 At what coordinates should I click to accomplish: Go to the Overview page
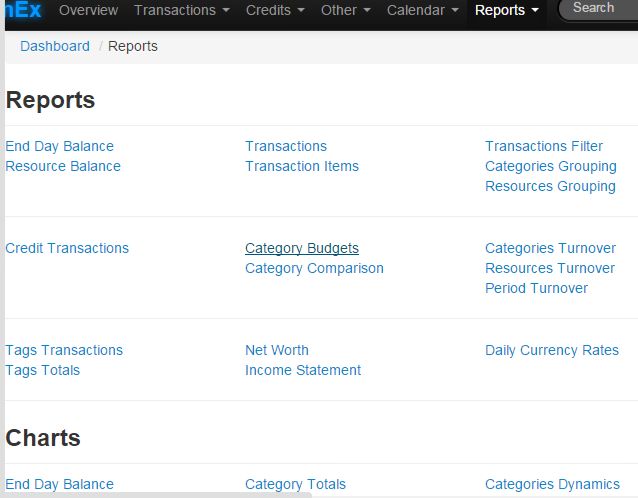tap(88, 10)
